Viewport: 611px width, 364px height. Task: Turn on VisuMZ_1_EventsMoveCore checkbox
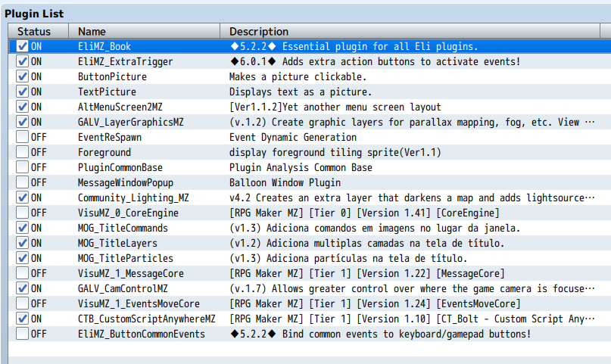point(22,304)
